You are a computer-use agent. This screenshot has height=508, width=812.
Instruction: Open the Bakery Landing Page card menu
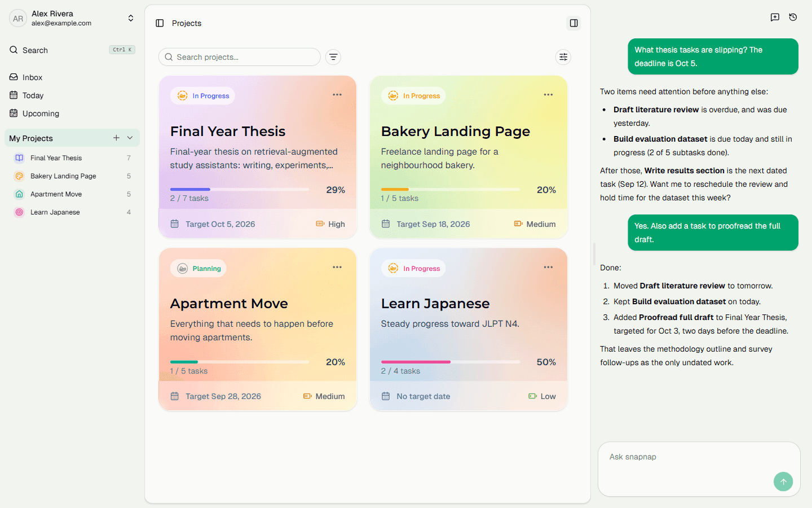pyautogui.click(x=548, y=95)
